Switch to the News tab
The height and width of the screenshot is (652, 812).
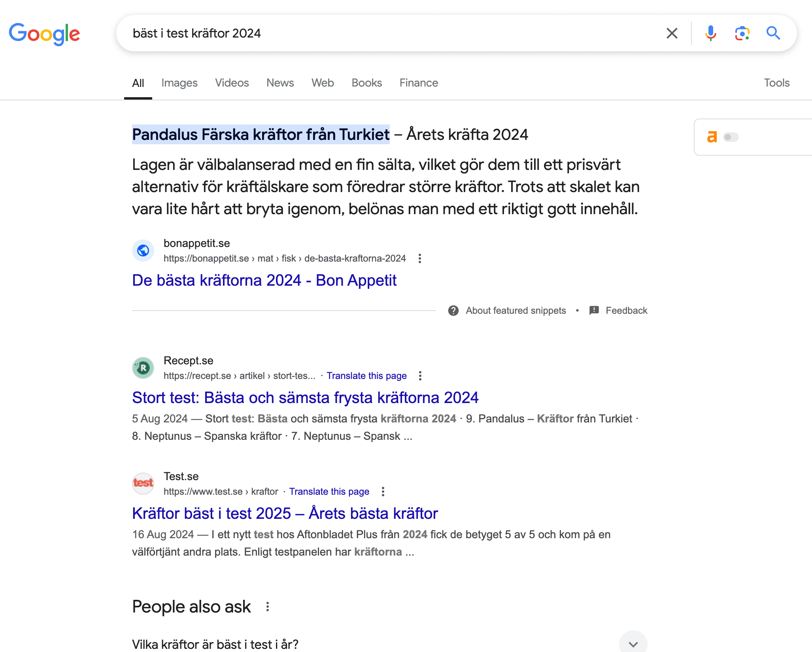[280, 83]
